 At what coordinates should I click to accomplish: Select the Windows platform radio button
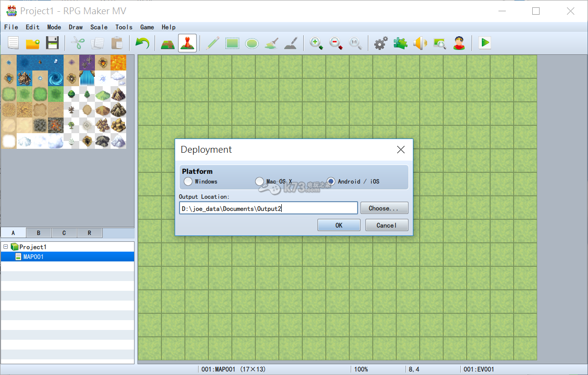pyautogui.click(x=188, y=182)
